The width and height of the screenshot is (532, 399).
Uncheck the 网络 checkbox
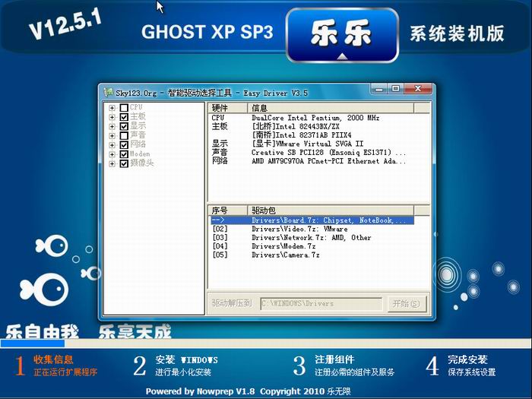124,145
